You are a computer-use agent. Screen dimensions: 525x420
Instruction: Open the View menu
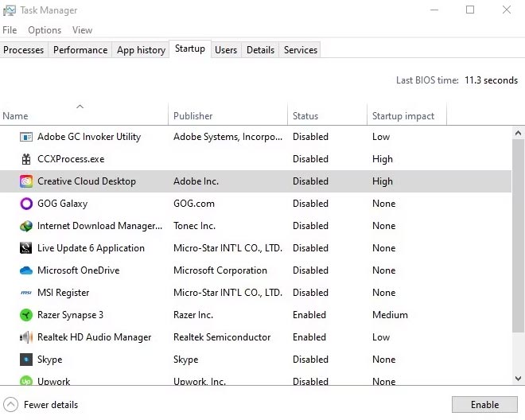tap(82, 30)
